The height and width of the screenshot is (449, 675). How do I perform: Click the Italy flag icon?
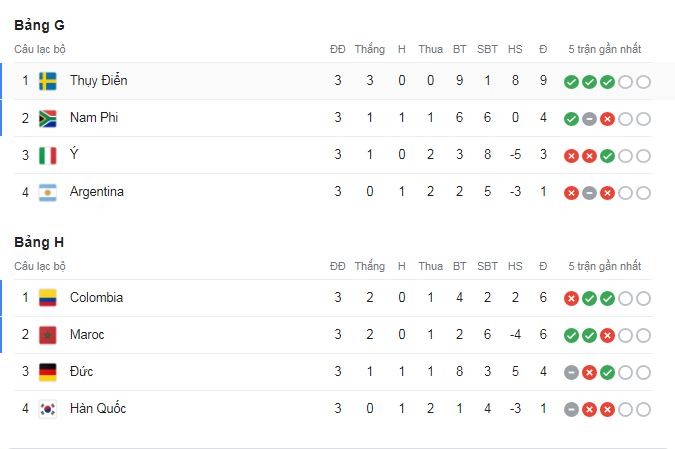[47, 155]
